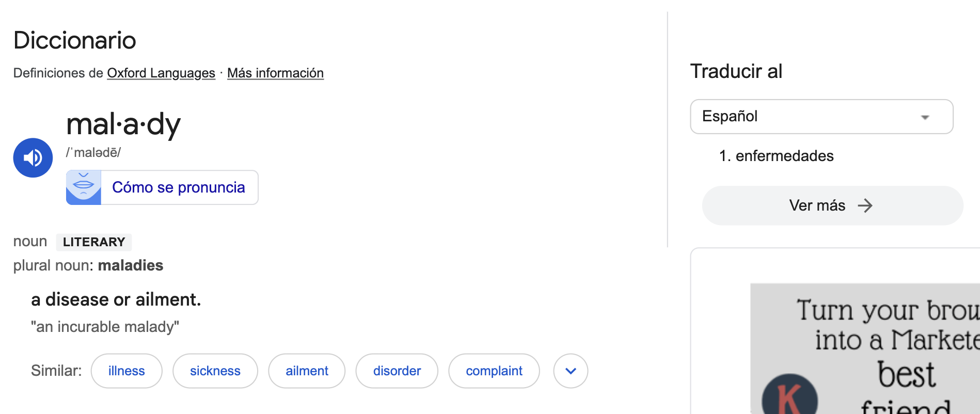This screenshot has height=414, width=980.
Task: Select the sickness synonym chip
Action: click(215, 371)
